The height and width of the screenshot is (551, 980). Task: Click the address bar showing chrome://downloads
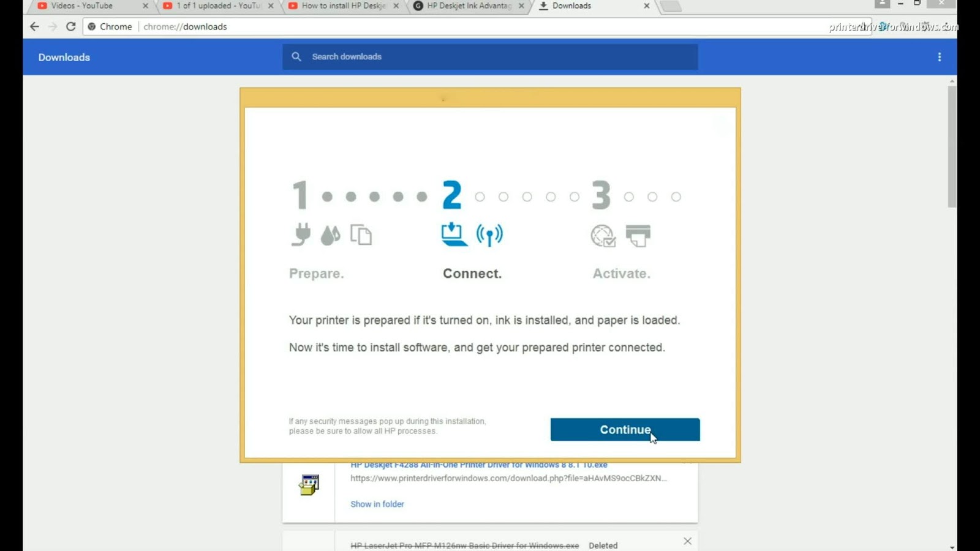(x=478, y=26)
